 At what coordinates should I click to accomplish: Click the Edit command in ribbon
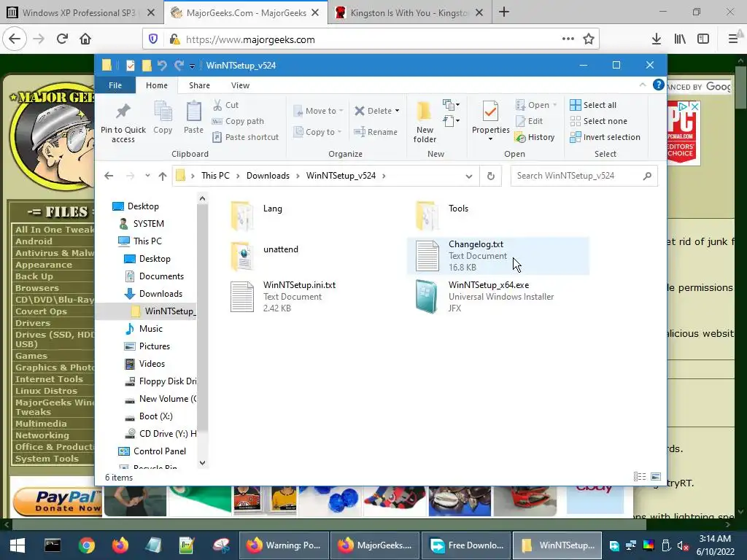pyautogui.click(x=529, y=121)
